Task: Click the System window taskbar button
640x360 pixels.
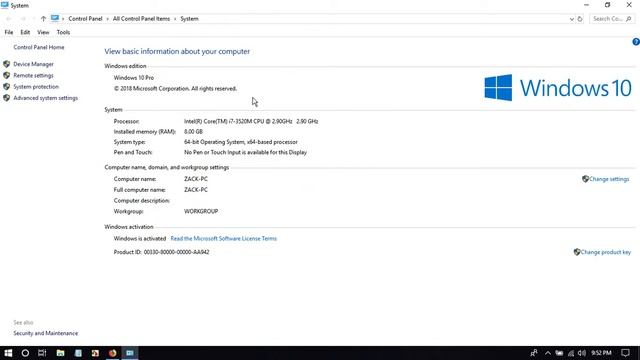Action: click(x=130, y=353)
